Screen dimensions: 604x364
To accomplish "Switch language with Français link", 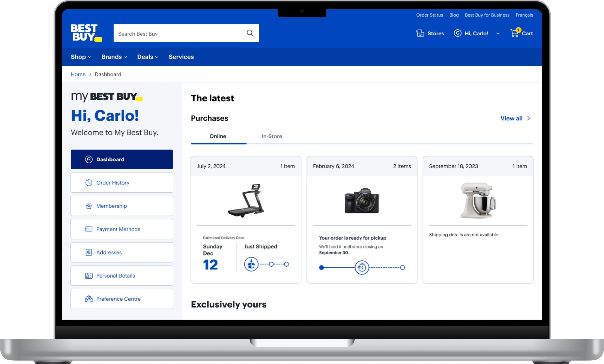I will 524,15.
